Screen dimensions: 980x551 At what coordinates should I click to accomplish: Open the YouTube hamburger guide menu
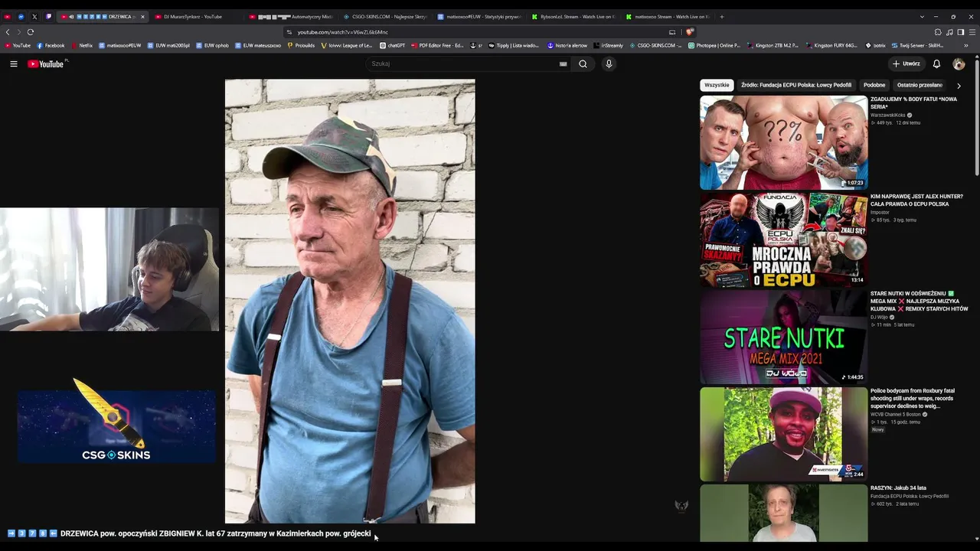[14, 64]
